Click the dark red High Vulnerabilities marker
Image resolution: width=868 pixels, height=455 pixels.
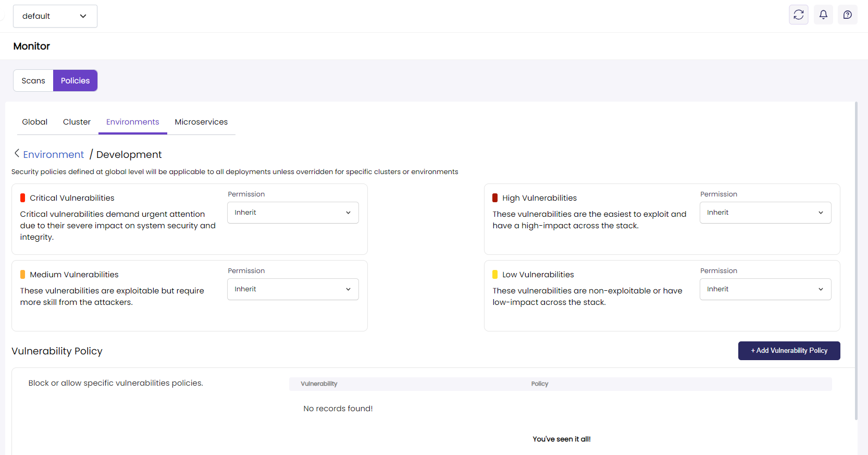click(495, 198)
